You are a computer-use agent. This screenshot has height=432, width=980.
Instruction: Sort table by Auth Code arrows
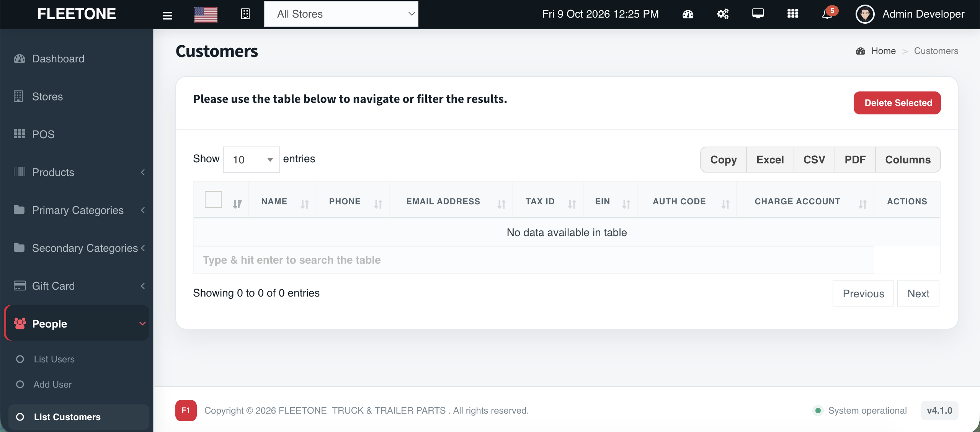pos(725,204)
